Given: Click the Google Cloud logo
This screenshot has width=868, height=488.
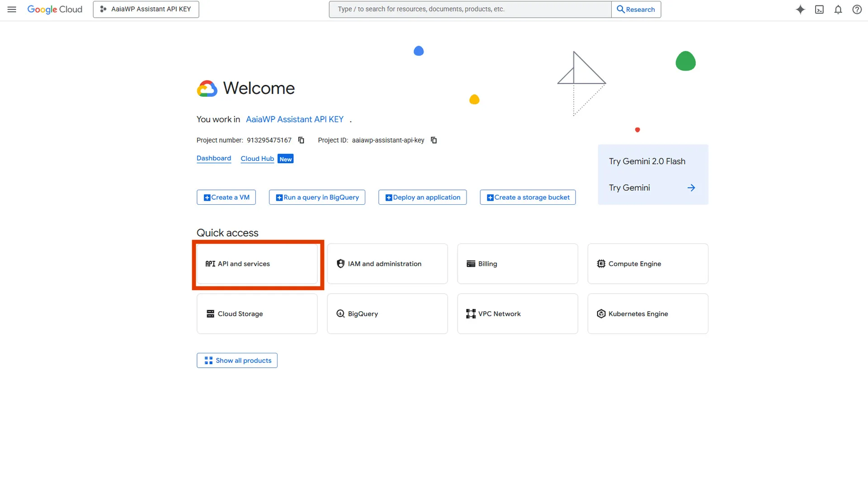Looking at the screenshot, I should pyautogui.click(x=55, y=9).
